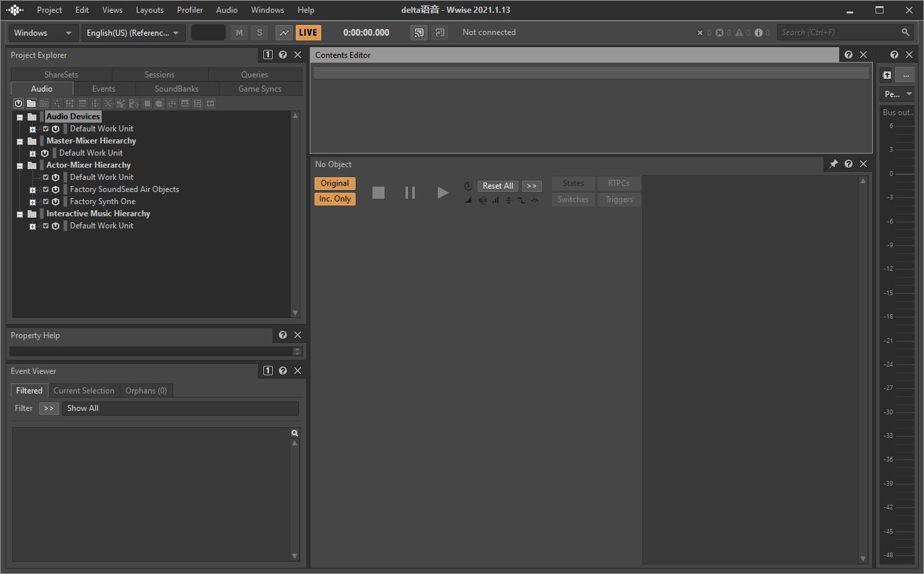The height and width of the screenshot is (574, 924).
Task: Switch to the SoundBanks tab
Action: click(176, 89)
